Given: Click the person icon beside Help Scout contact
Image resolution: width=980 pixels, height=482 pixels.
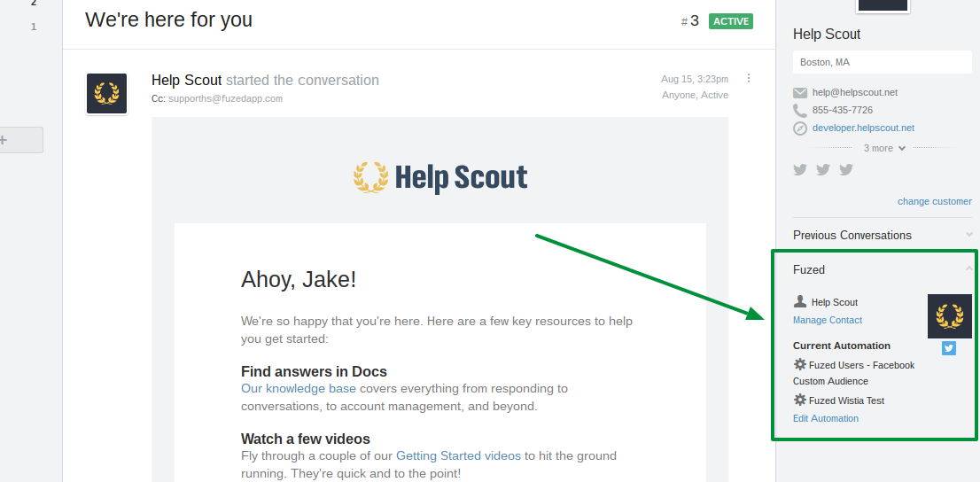Looking at the screenshot, I should click(800, 301).
